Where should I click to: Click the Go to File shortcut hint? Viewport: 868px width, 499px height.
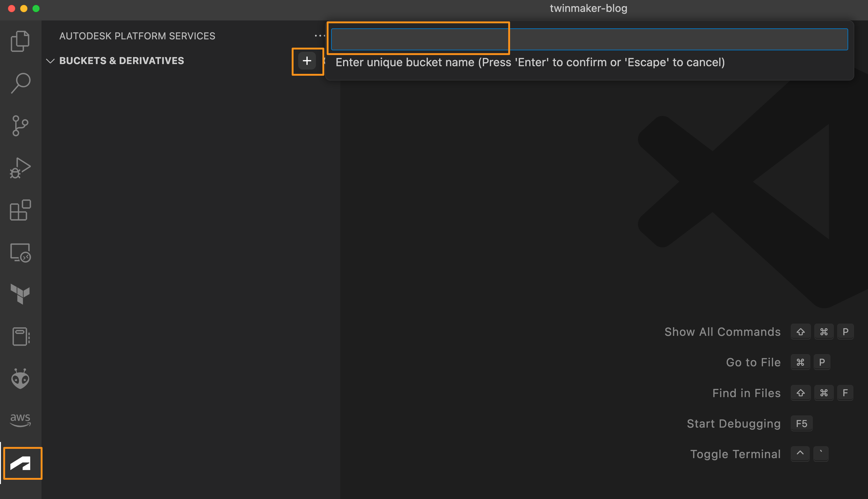(753, 362)
